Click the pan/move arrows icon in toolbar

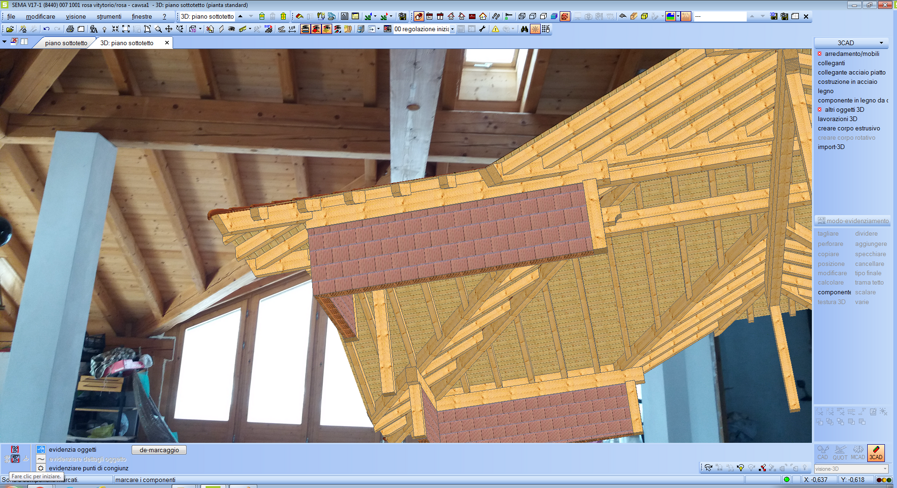(x=168, y=29)
